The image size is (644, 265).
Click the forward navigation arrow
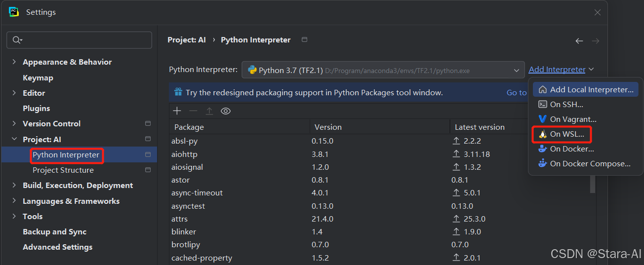[596, 41]
